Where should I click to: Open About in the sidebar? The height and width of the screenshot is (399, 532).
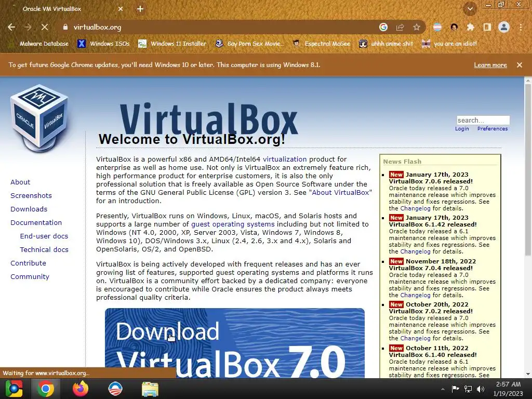click(x=20, y=182)
